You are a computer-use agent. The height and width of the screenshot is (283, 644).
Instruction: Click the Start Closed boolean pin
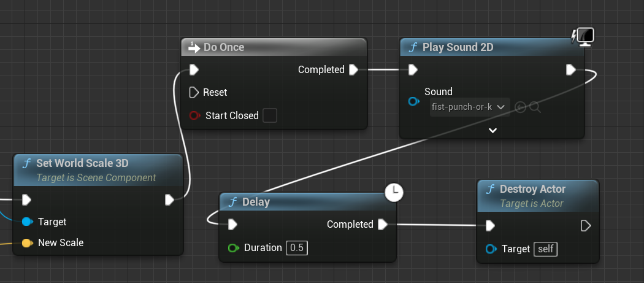[194, 115]
